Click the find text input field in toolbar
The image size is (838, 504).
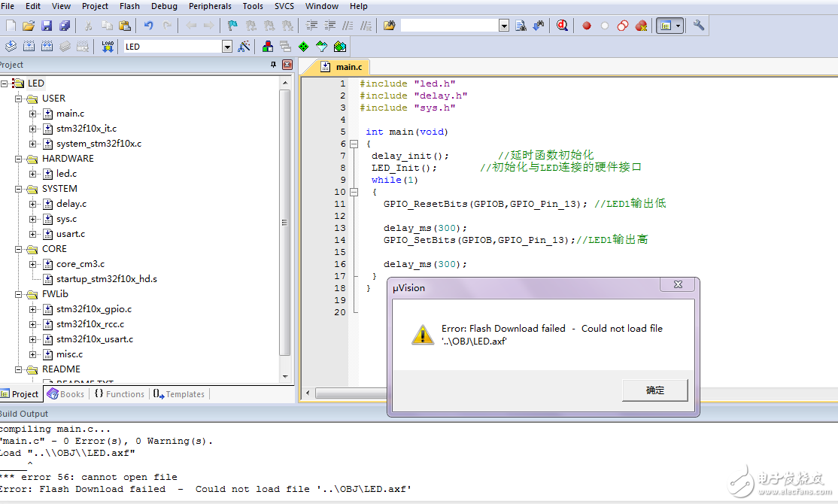click(449, 26)
